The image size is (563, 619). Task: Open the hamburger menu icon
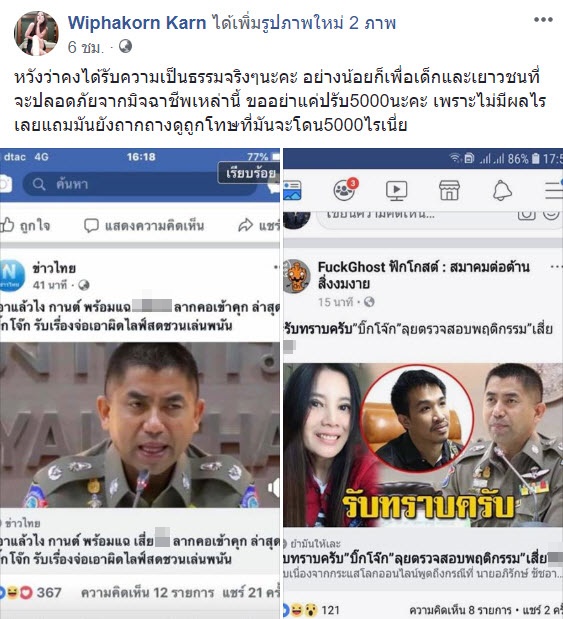554,190
